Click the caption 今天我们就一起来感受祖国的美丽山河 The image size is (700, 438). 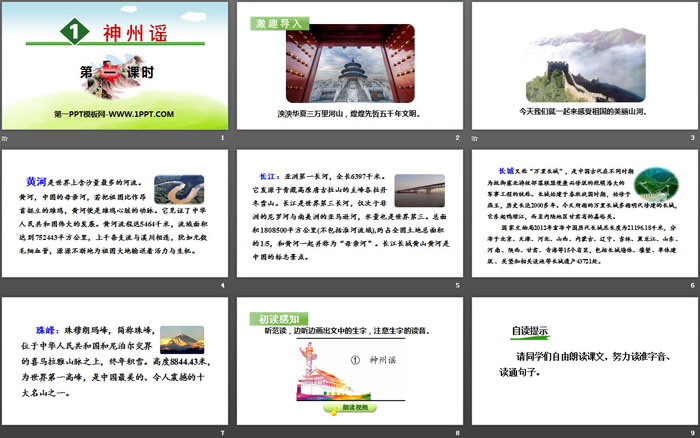(x=583, y=111)
